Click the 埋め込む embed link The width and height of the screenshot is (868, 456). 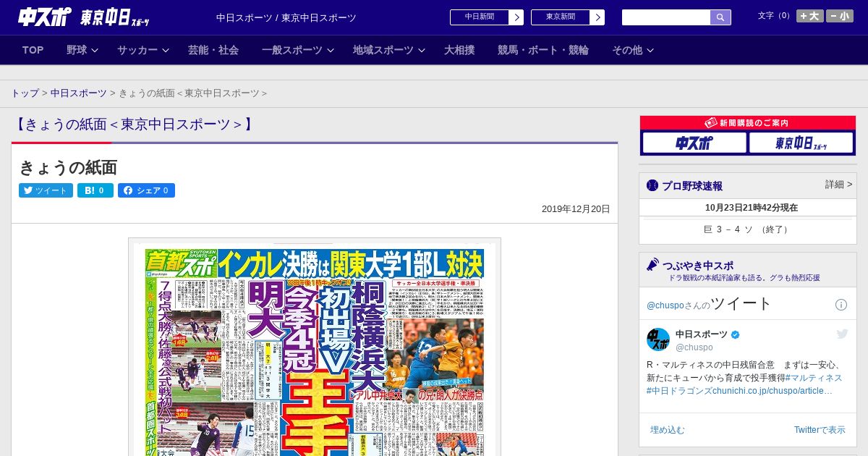[667, 430]
